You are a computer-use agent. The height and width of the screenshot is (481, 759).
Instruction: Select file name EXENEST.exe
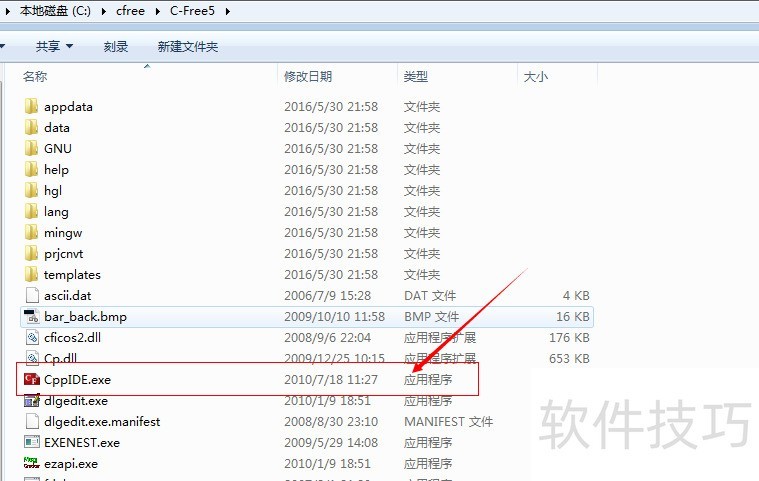[x=82, y=443]
